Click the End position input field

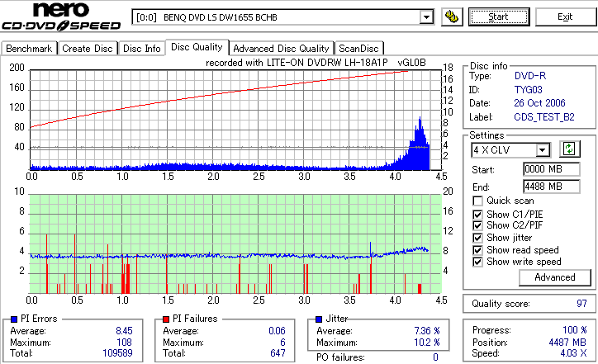pos(552,187)
